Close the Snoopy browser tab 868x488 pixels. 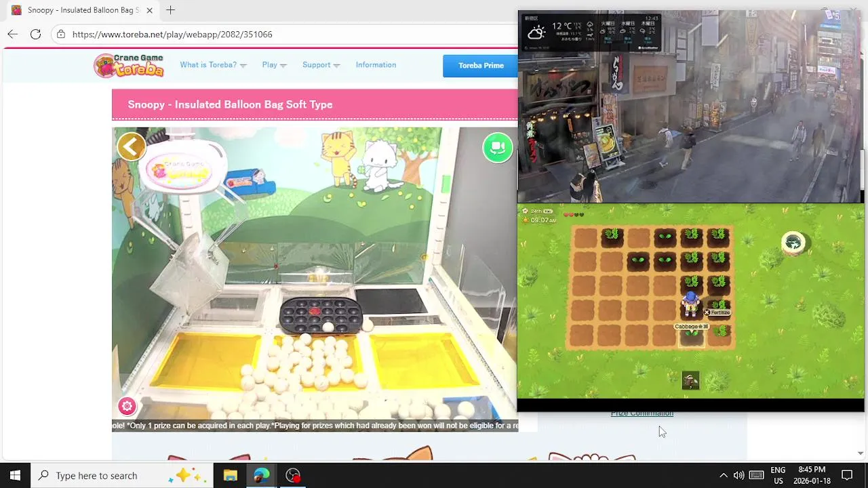(149, 10)
